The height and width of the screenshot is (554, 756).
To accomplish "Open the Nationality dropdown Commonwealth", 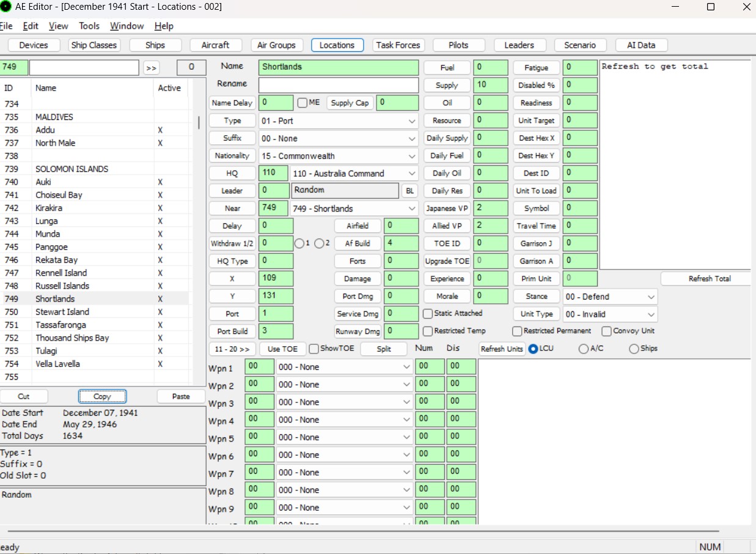I will (339, 156).
